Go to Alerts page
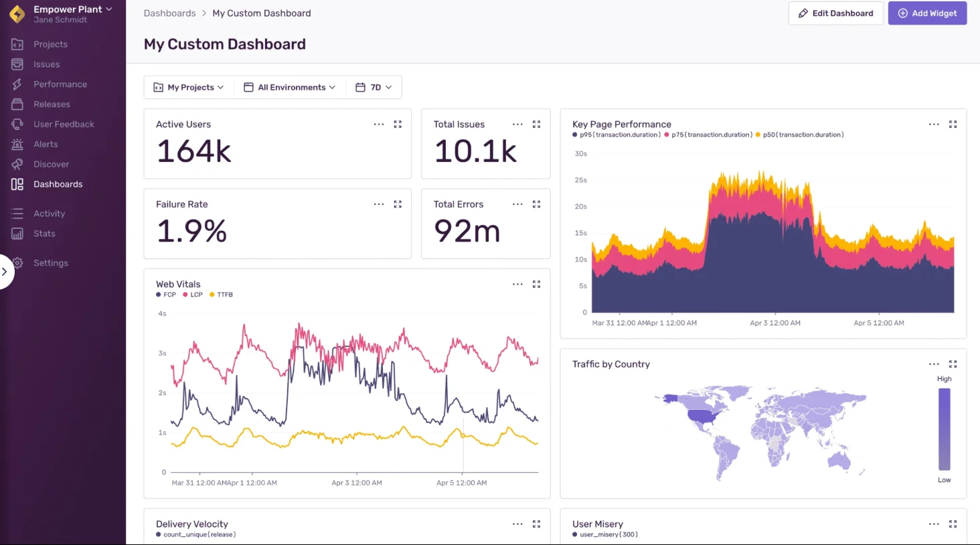The height and width of the screenshot is (545, 980). [x=46, y=144]
